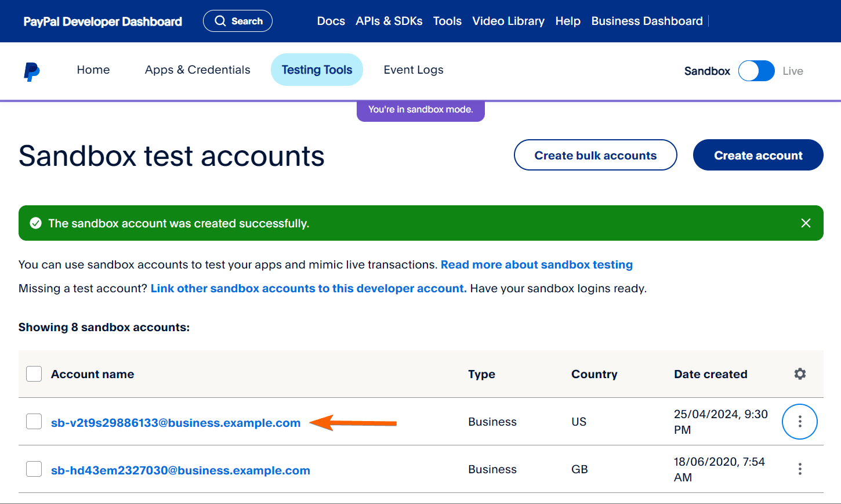Open table settings gear icon
Screen dimensions: 841x504
click(x=800, y=374)
